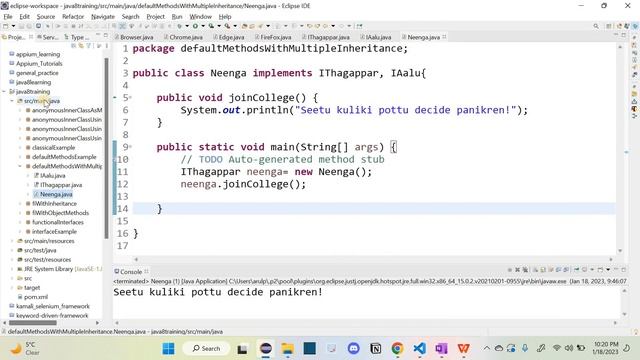Select the appium_learning project

pyautogui.click(x=38, y=54)
